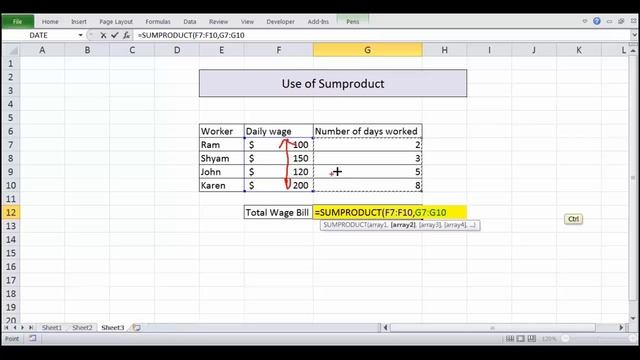The height and width of the screenshot is (360, 640).
Task: Switch to Normal view icon
Action: tap(510, 338)
